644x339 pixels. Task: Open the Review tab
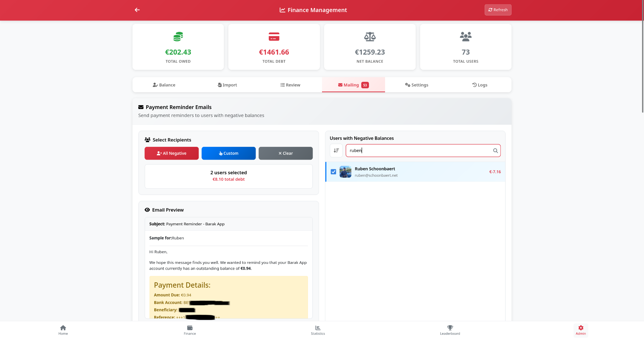click(290, 85)
